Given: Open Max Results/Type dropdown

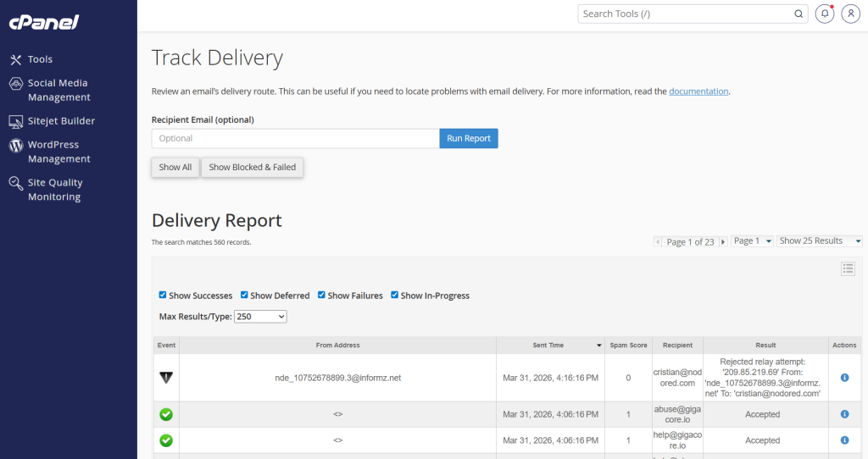Looking at the screenshot, I should [260, 316].
